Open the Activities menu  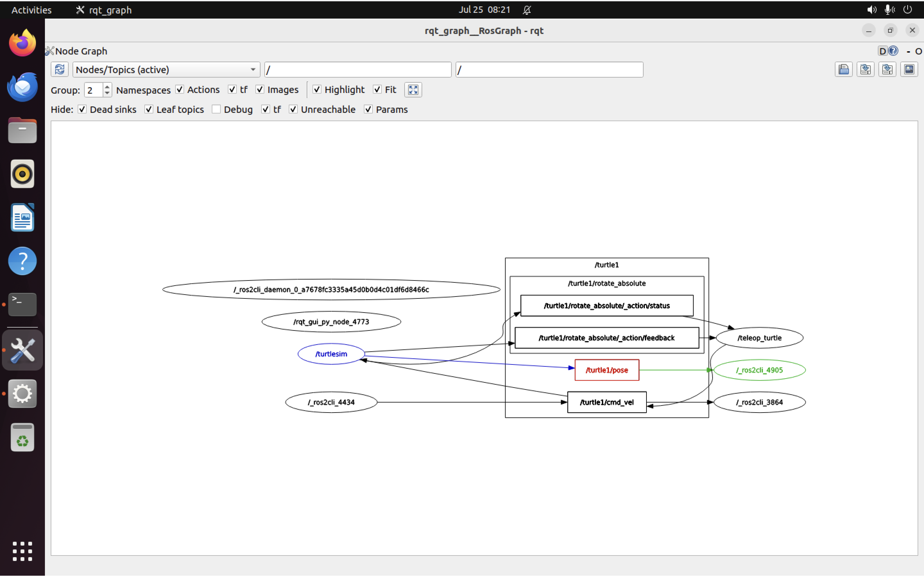tap(31, 10)
